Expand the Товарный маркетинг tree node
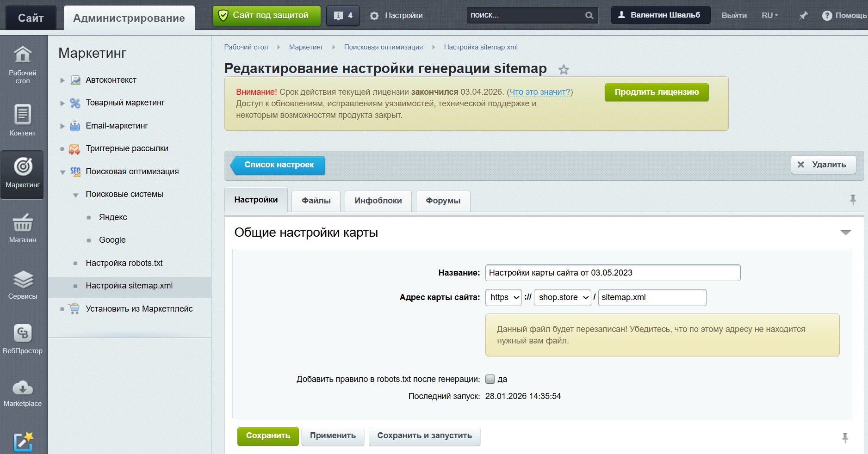868x454 pixels. click(x=62, y=103)
